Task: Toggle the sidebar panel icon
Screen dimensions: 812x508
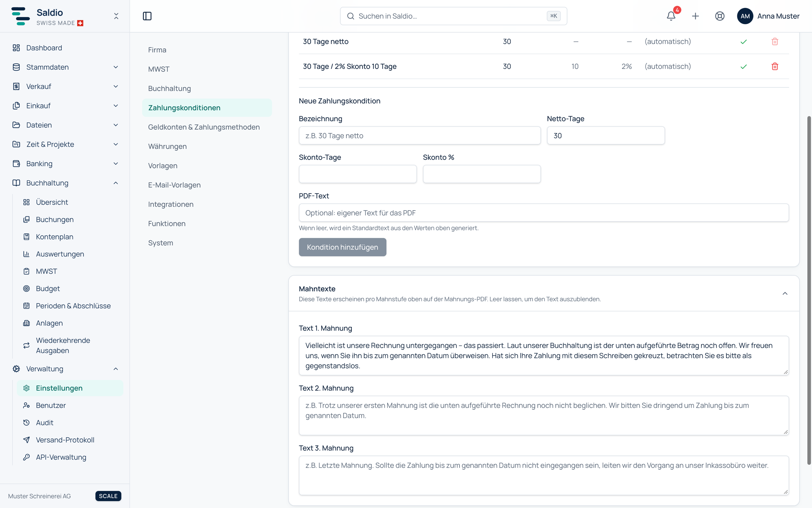Action: (147, 16)
